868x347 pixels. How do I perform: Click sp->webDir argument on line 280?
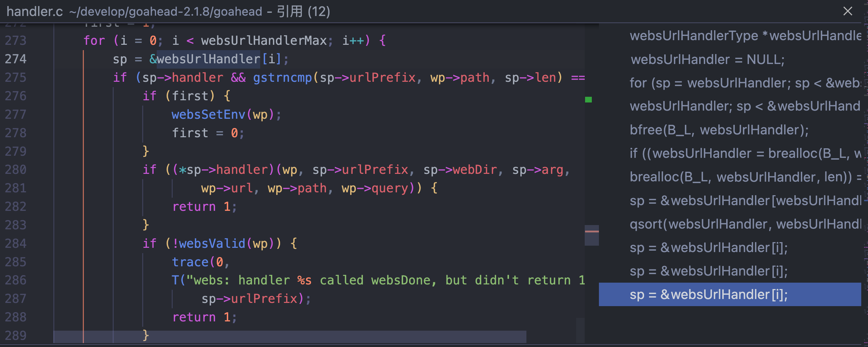(460, 170)
